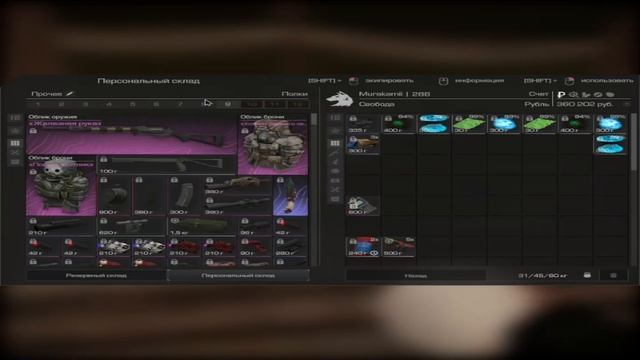Select the bottom icon in the inventory sidebar

click(x=335, y=199)
